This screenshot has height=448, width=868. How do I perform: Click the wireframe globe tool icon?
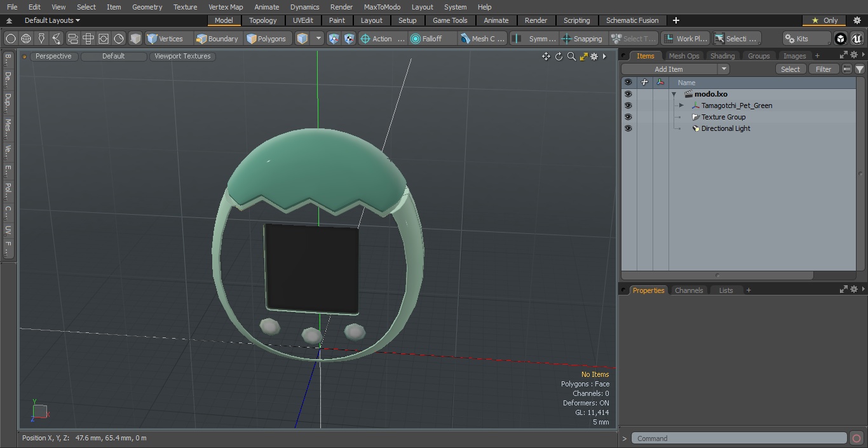(26, 39)
